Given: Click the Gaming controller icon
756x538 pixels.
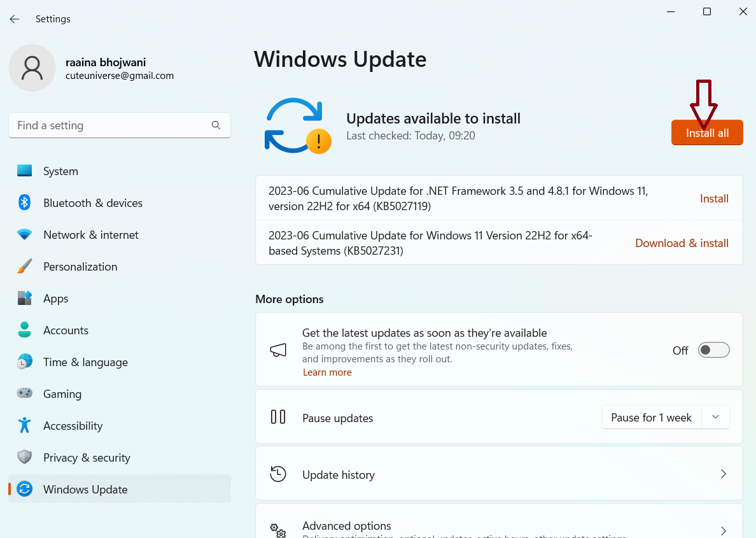Looking at the screenshot, I should click(x=24, y=393).
